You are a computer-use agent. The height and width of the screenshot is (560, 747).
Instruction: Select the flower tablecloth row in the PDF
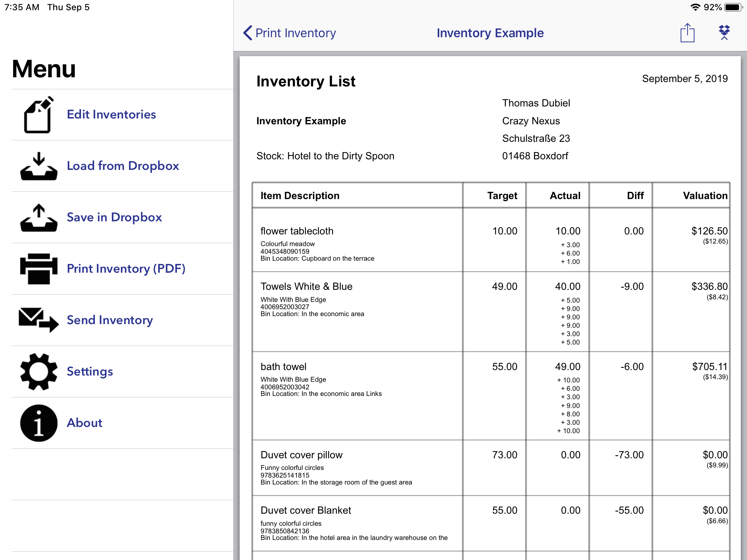point(297,231)
